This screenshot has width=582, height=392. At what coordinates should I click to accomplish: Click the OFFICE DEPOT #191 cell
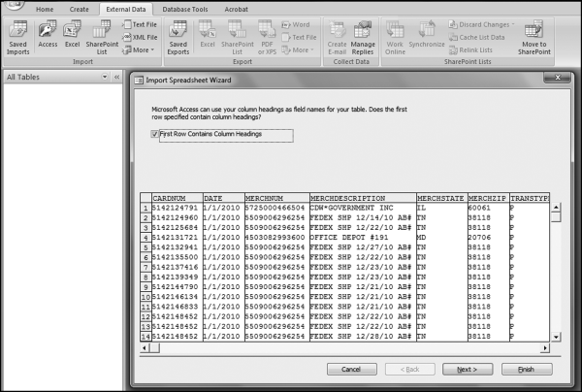[x=363, y=237]
